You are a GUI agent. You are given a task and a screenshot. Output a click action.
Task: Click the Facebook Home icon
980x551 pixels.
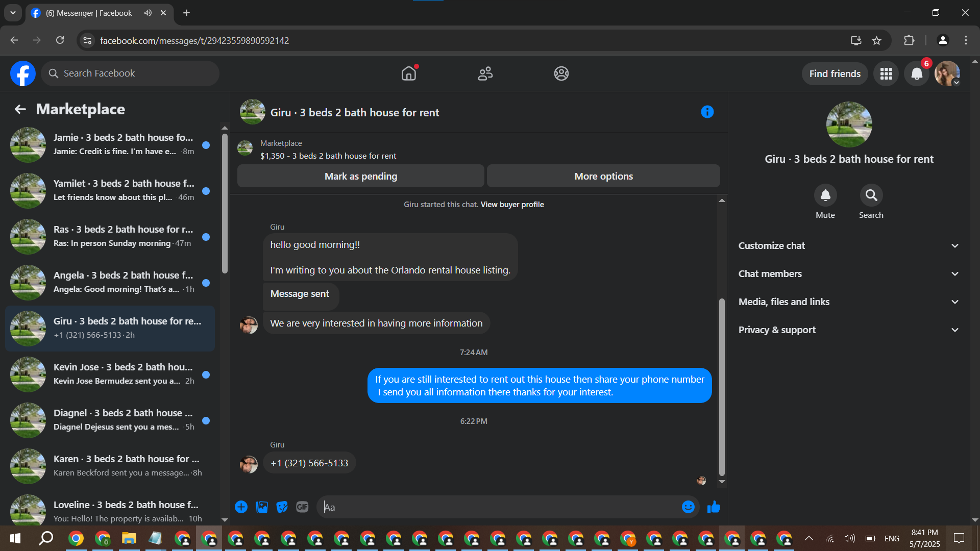(x=408, y=73)
